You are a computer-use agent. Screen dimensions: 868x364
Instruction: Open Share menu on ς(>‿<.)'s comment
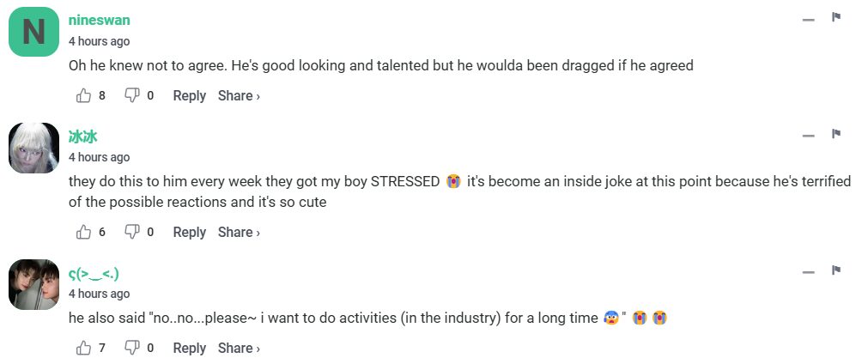pyautogui.click(x=239, y=348)
